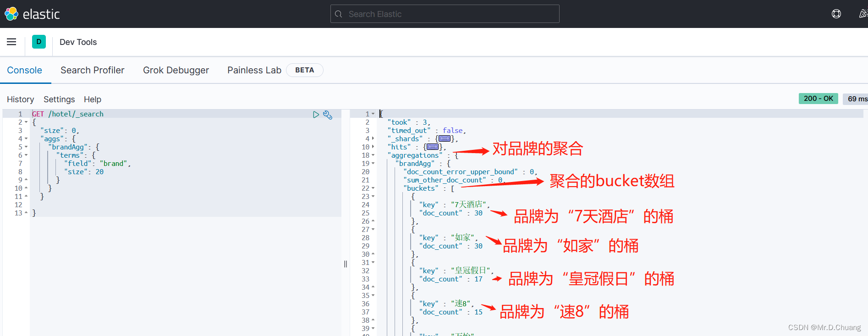
Task: Collapse request editor fold at line 2
Action: pos(26,122)
